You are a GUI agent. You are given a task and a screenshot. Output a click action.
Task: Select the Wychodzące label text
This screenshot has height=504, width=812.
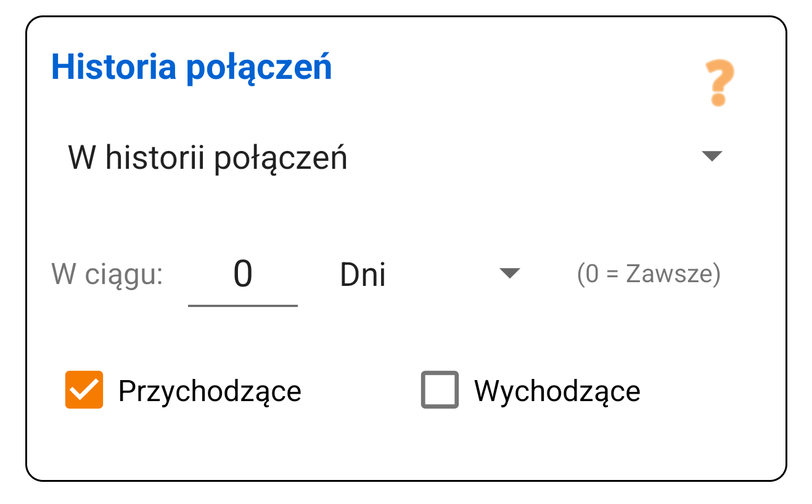[x=557, y=390]
